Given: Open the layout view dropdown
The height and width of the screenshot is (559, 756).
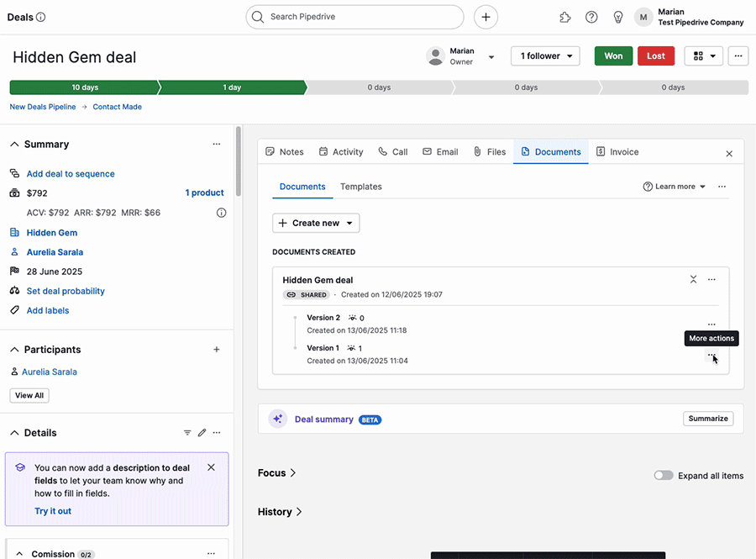Looking at the screenshot, I should point(703,56).
